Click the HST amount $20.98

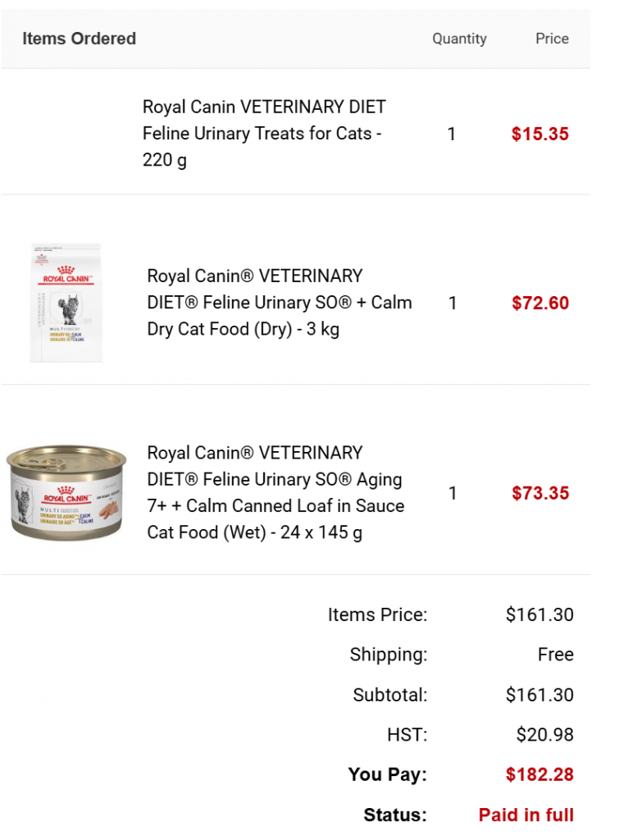click(544, 735)
